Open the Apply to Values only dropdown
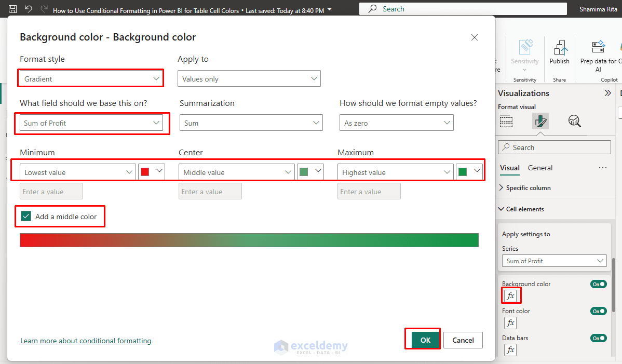Screen dimensions: 622x364 click(249, 78)
